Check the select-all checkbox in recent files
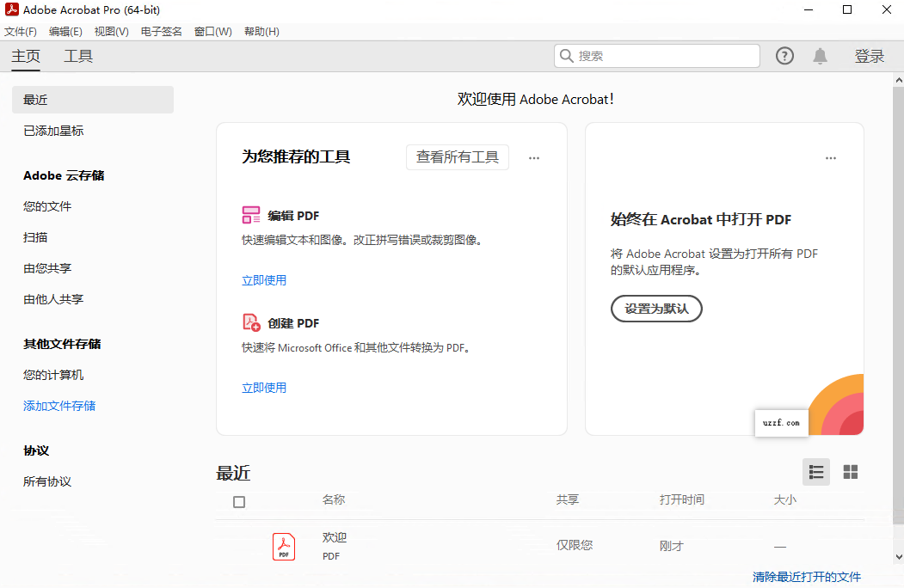The width and height of the screenshot is (904, 588). pos(238,499)
